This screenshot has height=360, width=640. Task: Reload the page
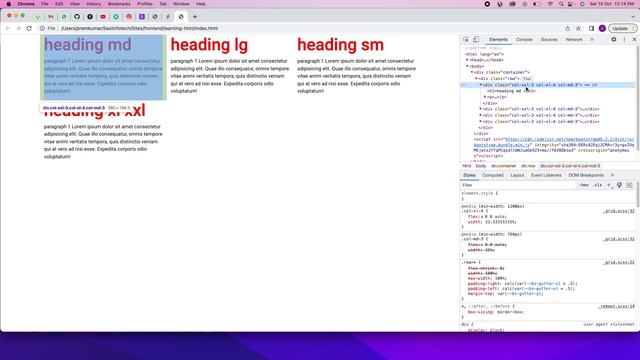(29, 29)
